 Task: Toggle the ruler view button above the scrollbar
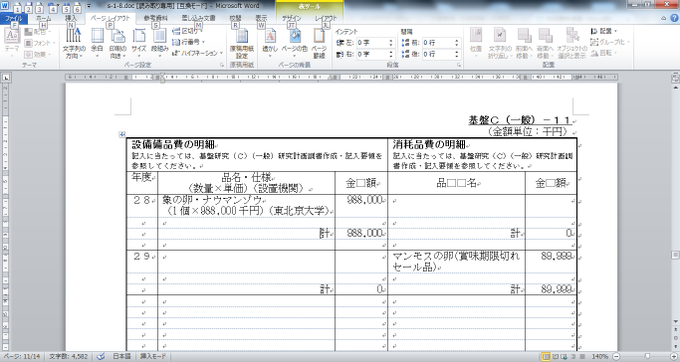(675, 78)
